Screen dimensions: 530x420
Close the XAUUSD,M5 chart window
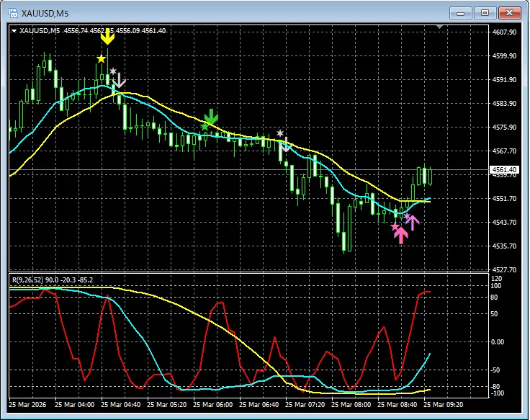coord(509,13)
